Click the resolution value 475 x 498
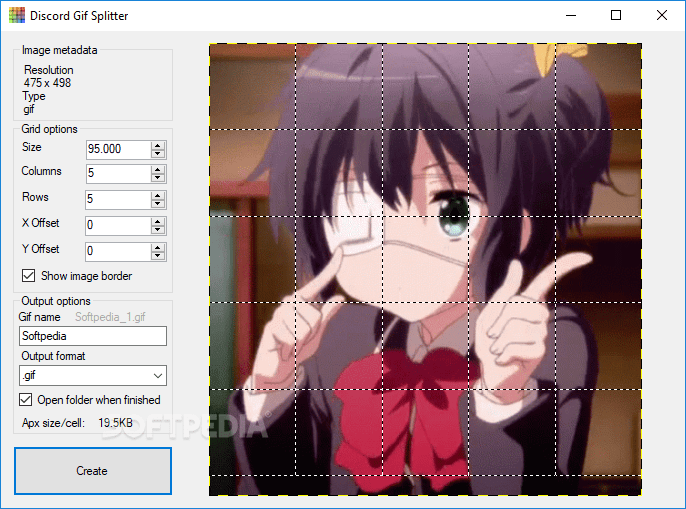 pos(47,83)
